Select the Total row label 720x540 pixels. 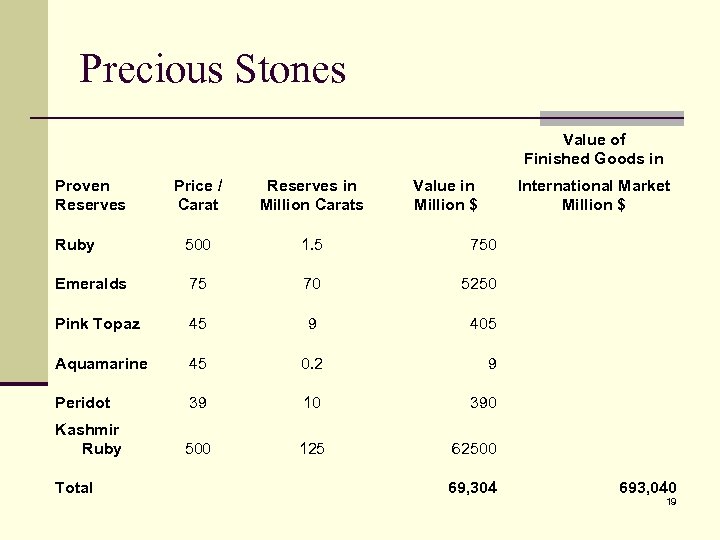click(x=74, y=488)
